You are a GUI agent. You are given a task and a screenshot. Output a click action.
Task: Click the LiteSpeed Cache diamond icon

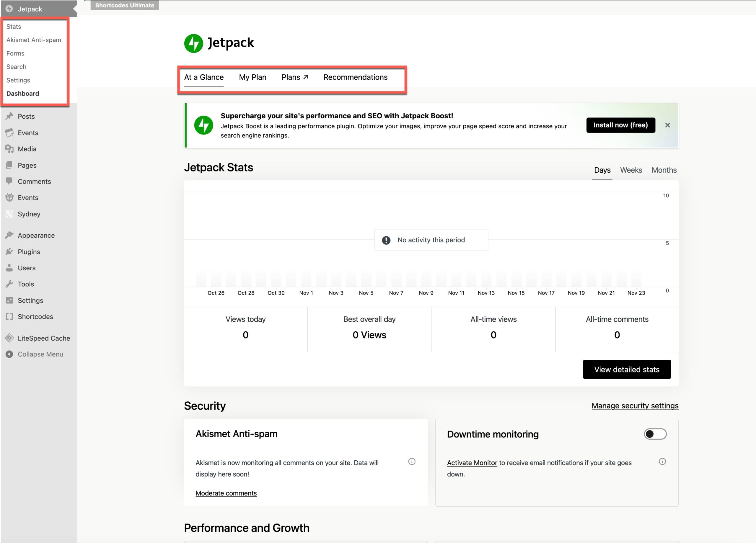pos(9,338)
